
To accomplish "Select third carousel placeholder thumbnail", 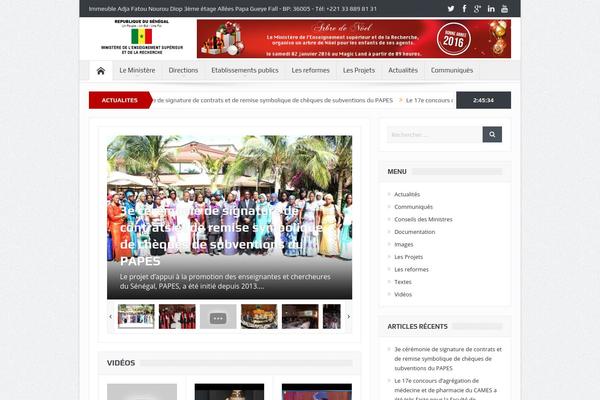I will click(218, 317).
